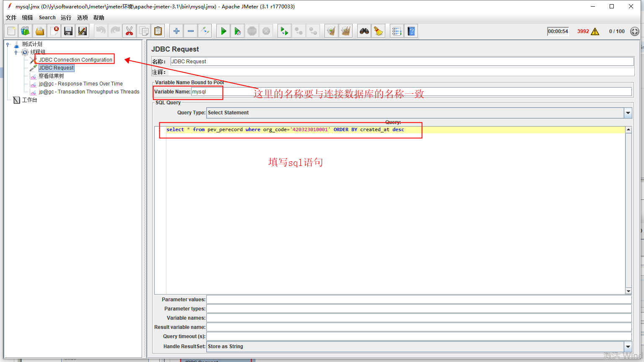Click the Variable names field
The image size is (644, 362).
point(419,318)
